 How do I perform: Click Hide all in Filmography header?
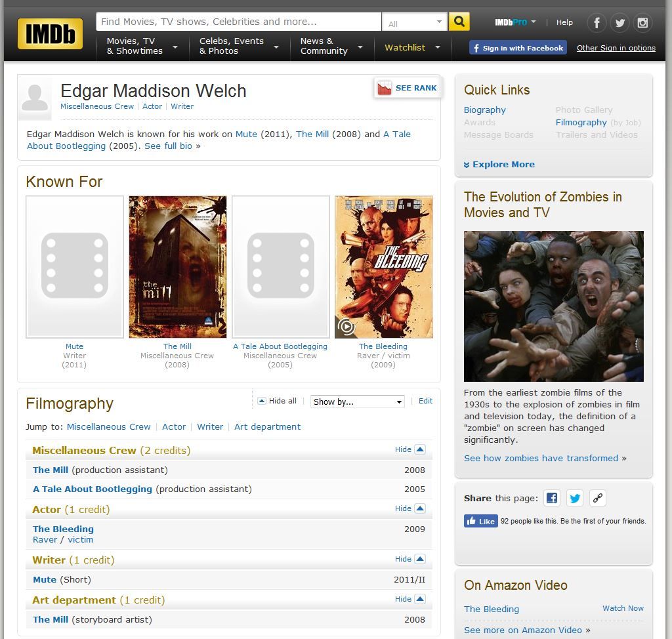pyautogui.click(x=277, y=401)
